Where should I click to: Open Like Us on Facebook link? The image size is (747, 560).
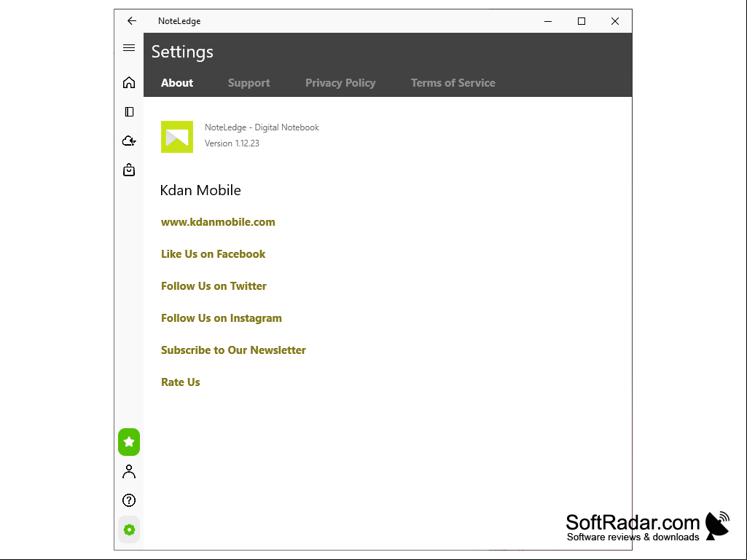click(x=213, y=254)
